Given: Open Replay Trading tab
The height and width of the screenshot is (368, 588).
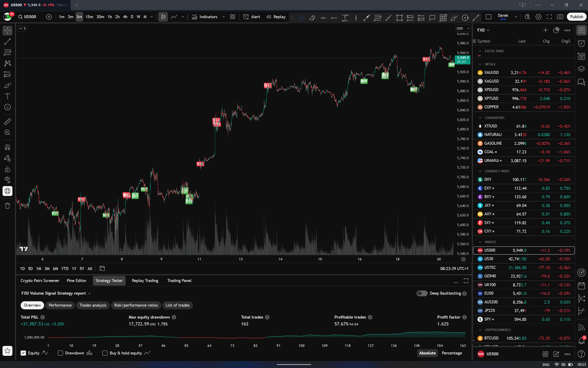Looking at the screenshot, I should 145,281.
